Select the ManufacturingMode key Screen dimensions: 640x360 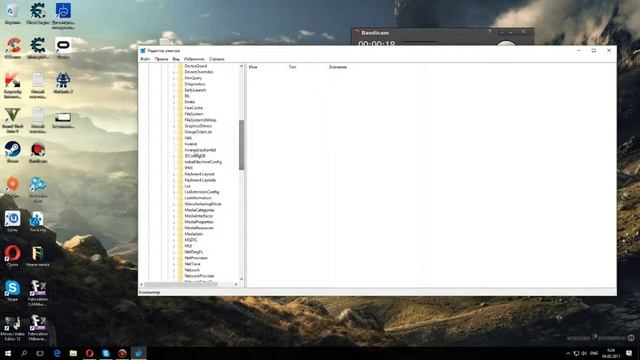tap(203, 204)
